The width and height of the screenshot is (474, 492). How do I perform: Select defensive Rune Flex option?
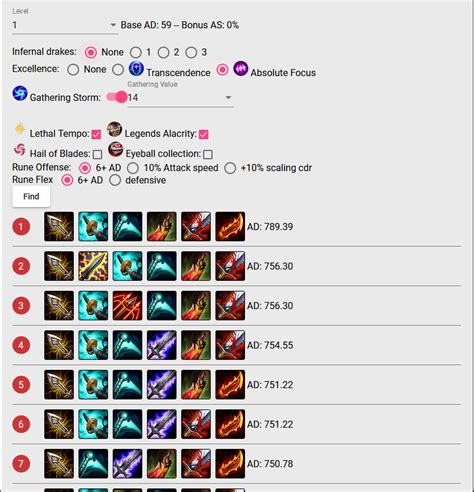(x=115, y=180)
